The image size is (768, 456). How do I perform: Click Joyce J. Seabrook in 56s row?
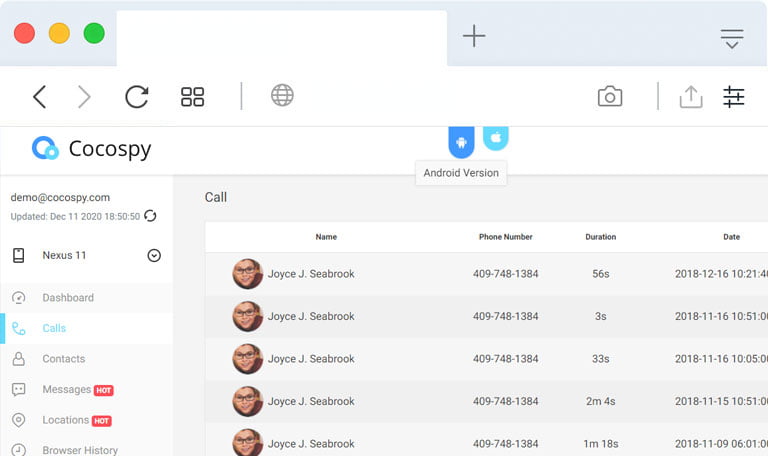tap(311, 274)
